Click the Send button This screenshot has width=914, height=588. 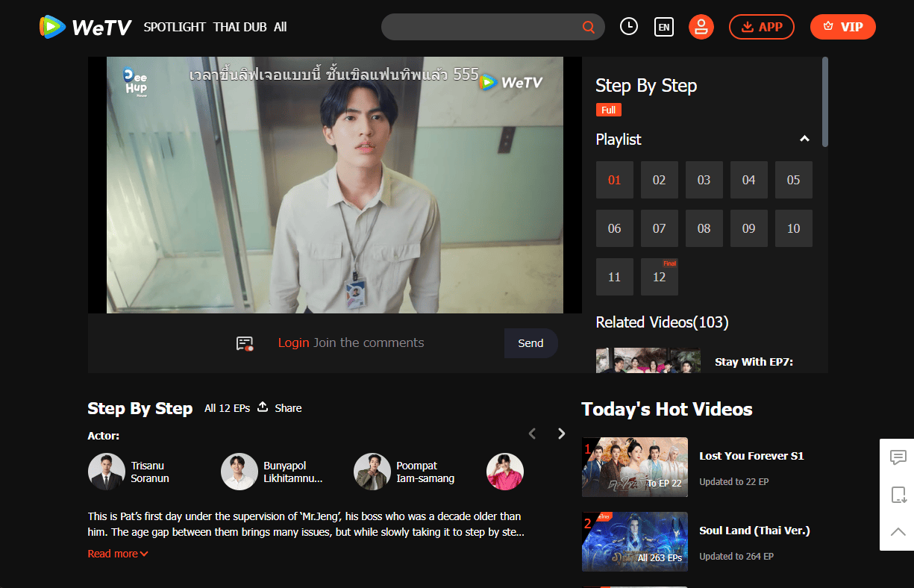531,343
